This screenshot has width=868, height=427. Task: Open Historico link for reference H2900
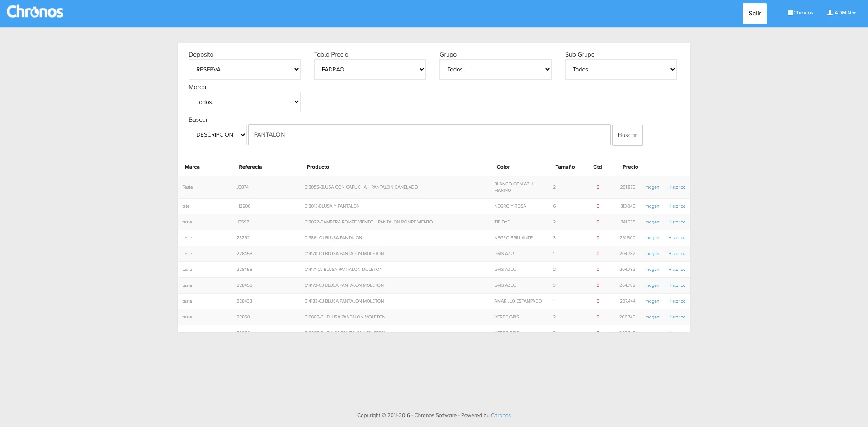(677, 206)
